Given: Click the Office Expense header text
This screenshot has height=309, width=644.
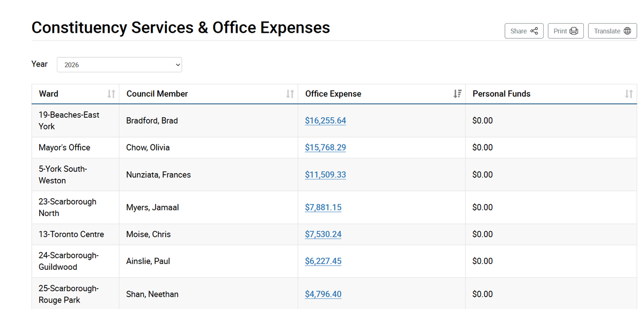Looking at the screenshot, I should tap(333, 94).
